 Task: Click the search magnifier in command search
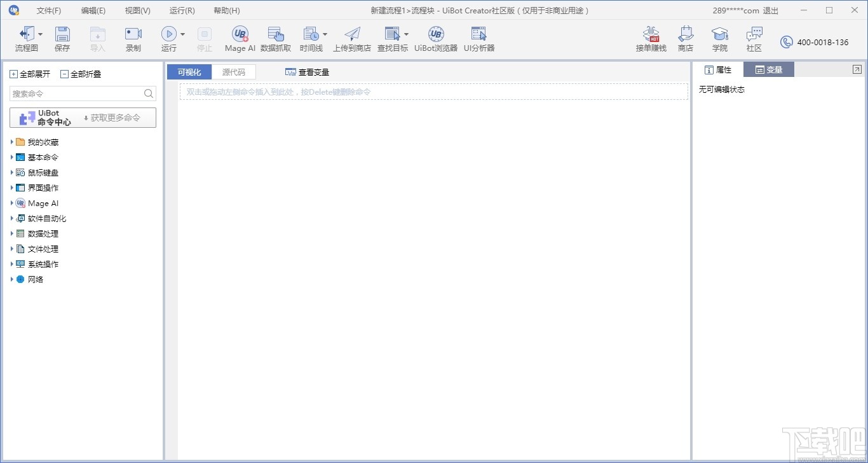pos(149,93)
